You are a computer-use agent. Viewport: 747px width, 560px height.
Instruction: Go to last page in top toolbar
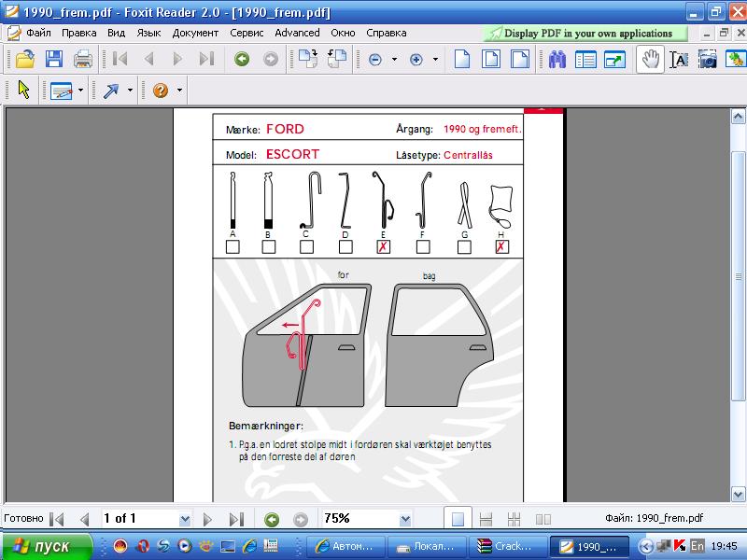(x=206, y=59)
